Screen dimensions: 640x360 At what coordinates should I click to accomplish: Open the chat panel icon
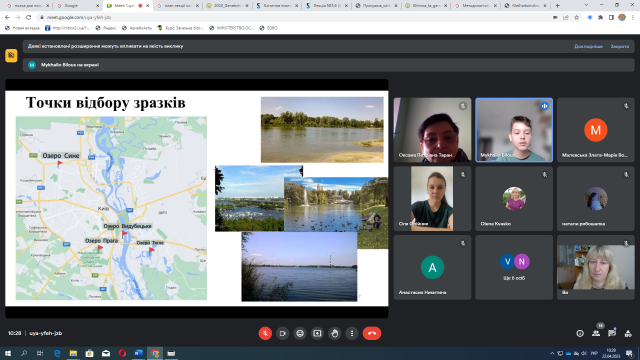(x=612, y=333)
